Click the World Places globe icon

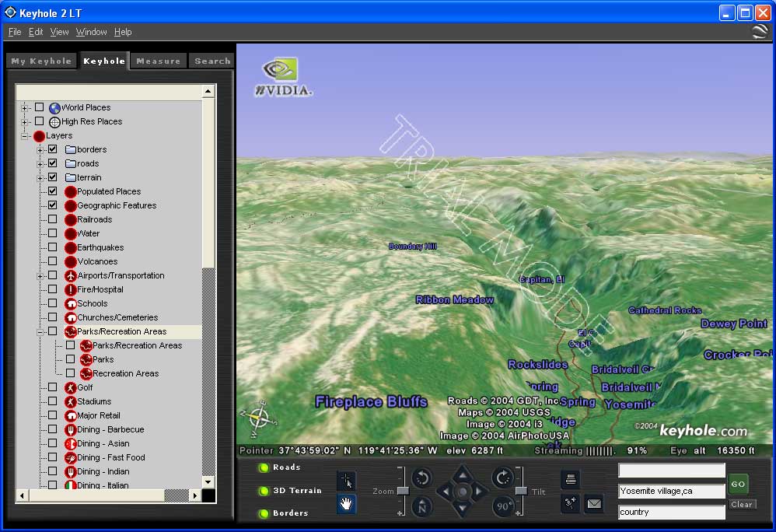coord(54,108)
